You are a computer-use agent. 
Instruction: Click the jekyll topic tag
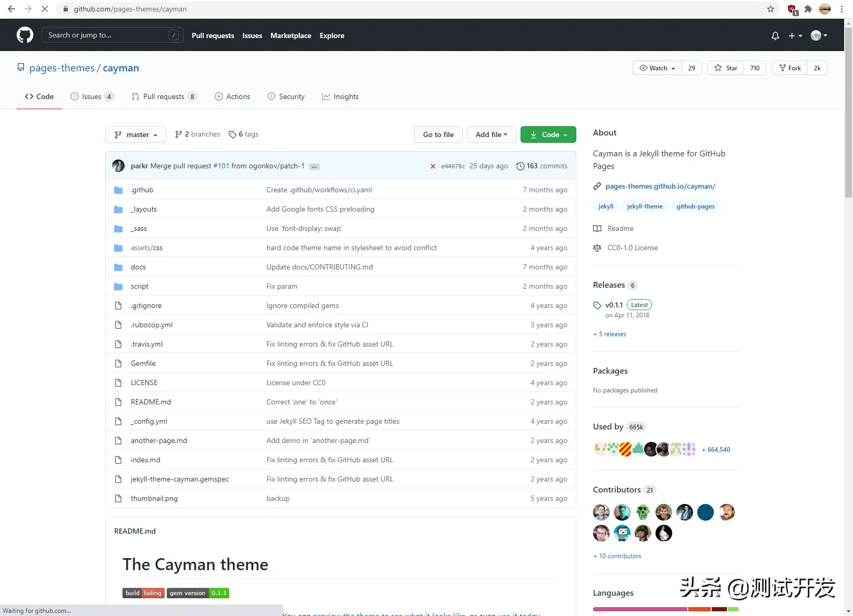tap(605, 206)
